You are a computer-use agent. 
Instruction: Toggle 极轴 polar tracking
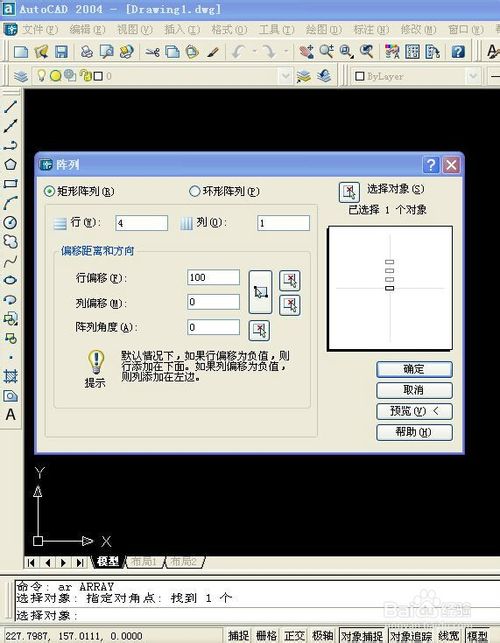click(x=322, y=636)
